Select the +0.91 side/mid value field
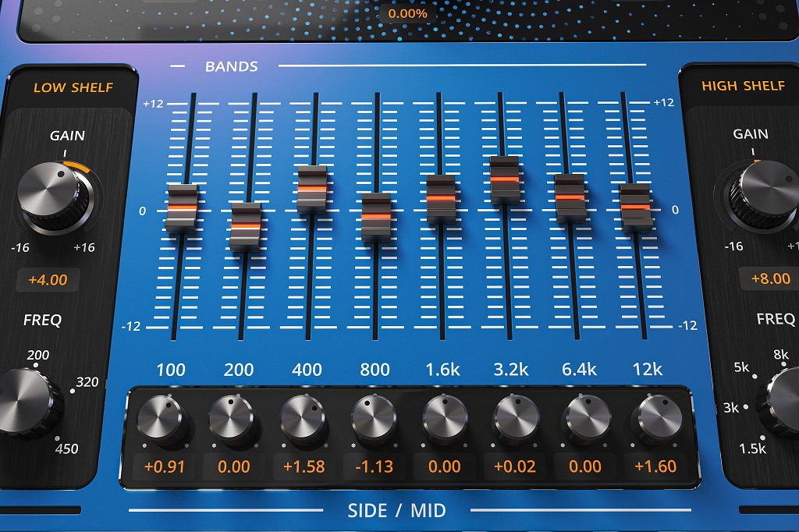Viewport: 799px width, 532px height. point(164,466)
